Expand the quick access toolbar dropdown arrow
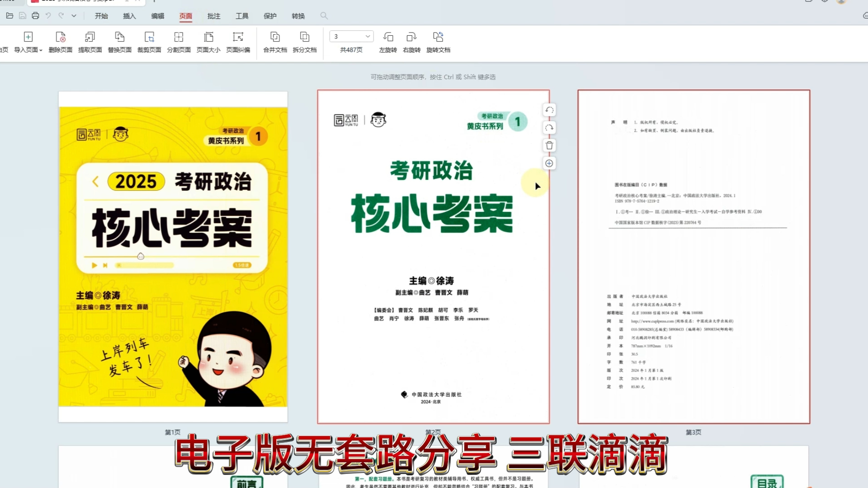Image resolution: width=868 pixels, height=488 pixels. [74, 16]
